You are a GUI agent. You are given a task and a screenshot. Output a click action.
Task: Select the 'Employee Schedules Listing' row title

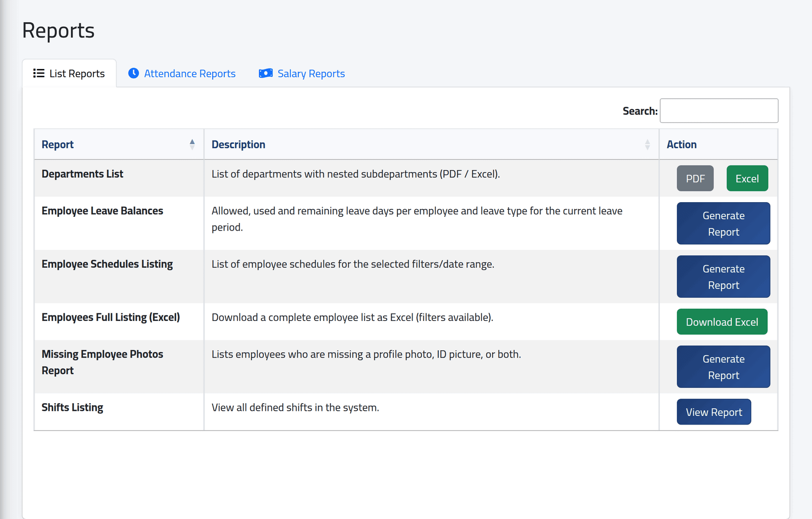click(x=107, y=264)
